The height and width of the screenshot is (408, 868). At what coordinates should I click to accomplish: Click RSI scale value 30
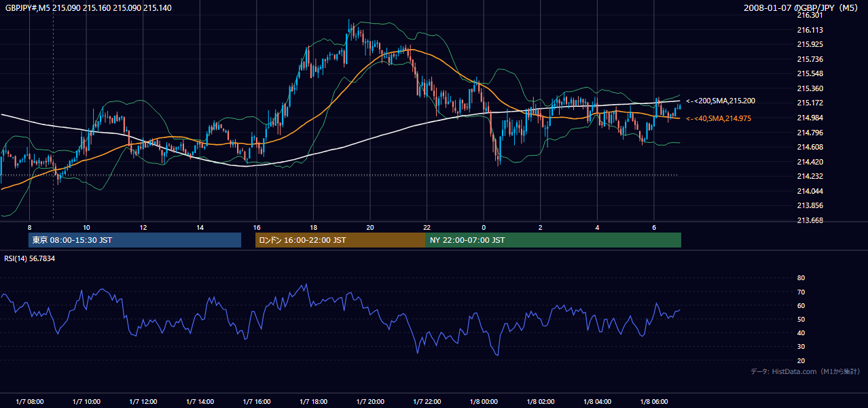coord(801,347)
